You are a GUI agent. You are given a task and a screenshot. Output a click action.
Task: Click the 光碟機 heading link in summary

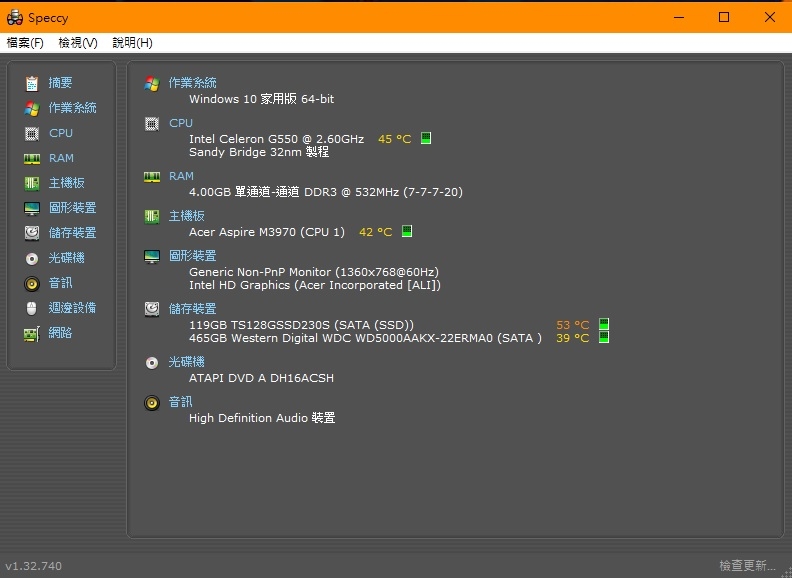186,362
